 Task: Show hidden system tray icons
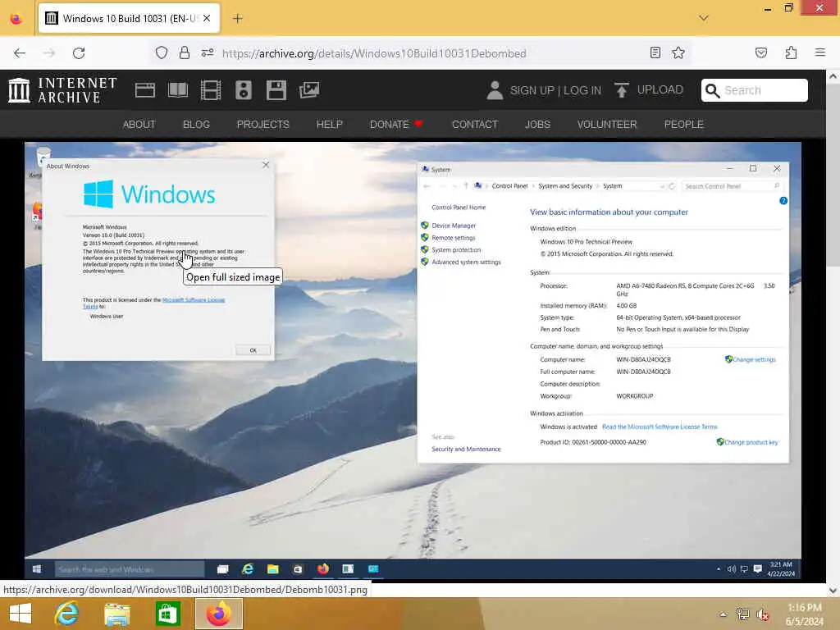(724, 614)
